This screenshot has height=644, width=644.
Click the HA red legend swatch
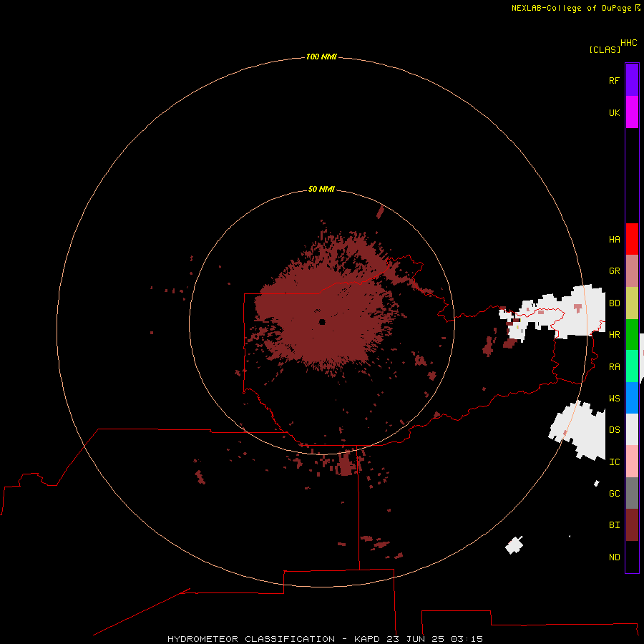coord(632,239)
